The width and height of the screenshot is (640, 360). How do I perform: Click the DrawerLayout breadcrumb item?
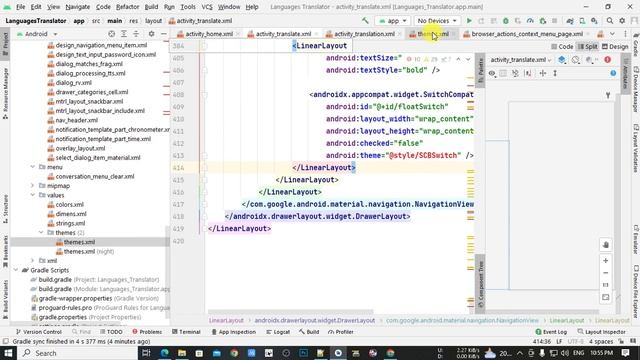click(315, 320)
